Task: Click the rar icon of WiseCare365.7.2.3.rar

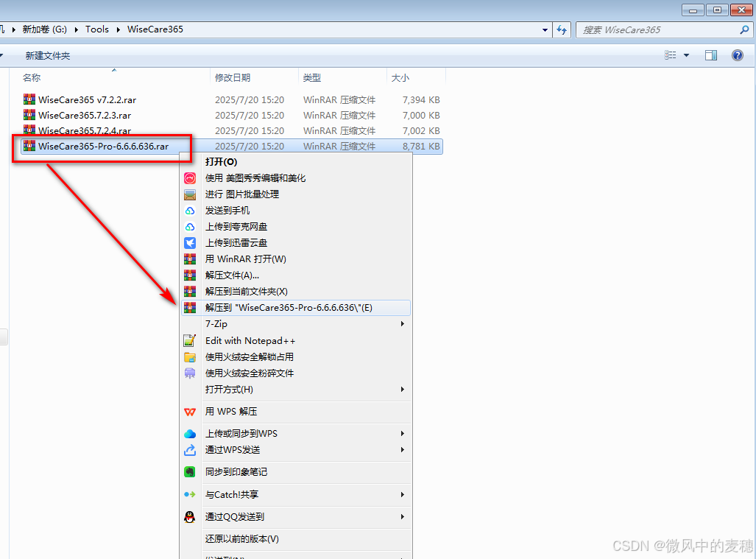Action: (x=29, y=115)
